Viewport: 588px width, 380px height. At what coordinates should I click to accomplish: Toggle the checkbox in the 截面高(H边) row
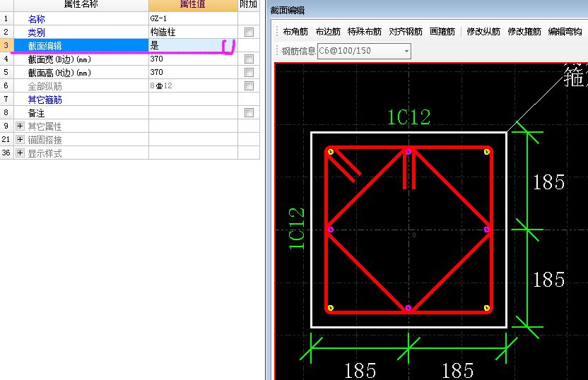[249, 72]
